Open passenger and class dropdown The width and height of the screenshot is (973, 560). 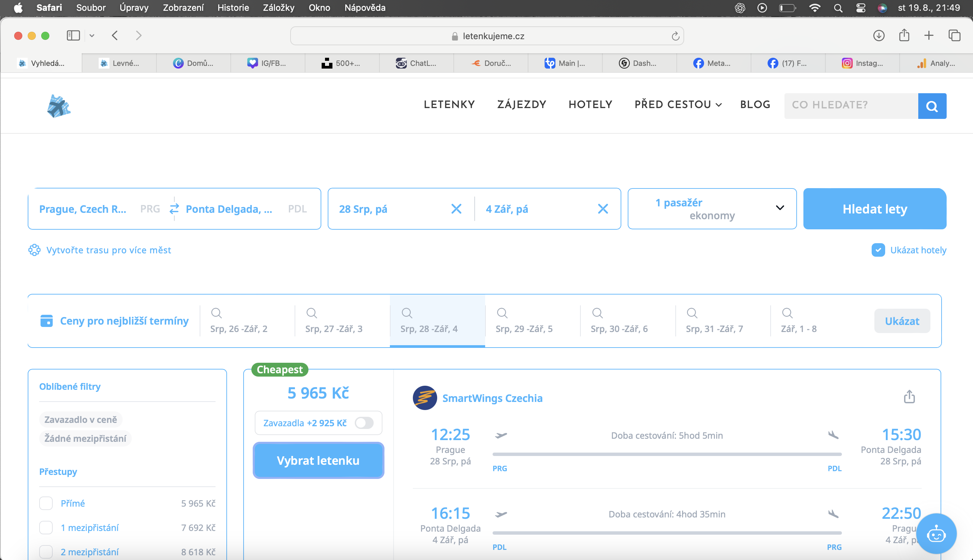(x=712, y=209)
